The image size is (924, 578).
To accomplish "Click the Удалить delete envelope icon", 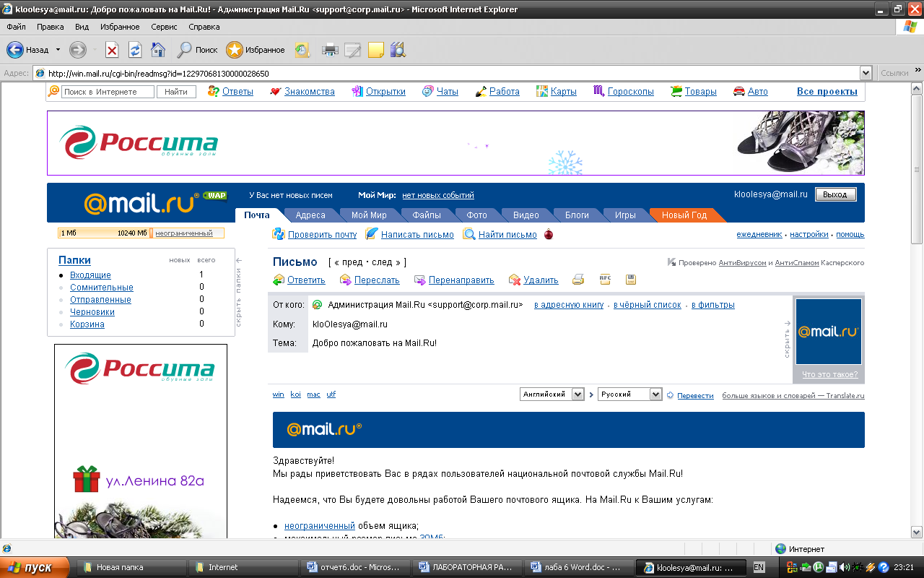I will pos(515,280).
